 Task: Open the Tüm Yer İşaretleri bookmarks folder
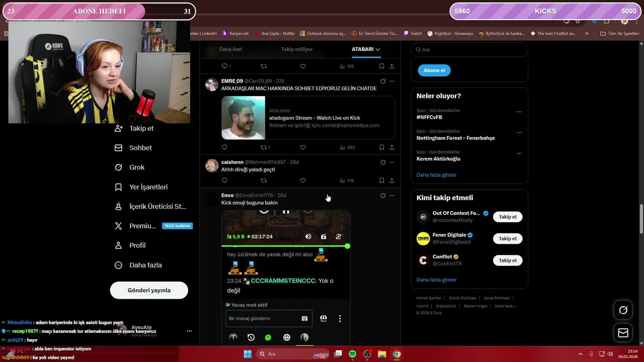pyautogui.click(x=619, y=34)
